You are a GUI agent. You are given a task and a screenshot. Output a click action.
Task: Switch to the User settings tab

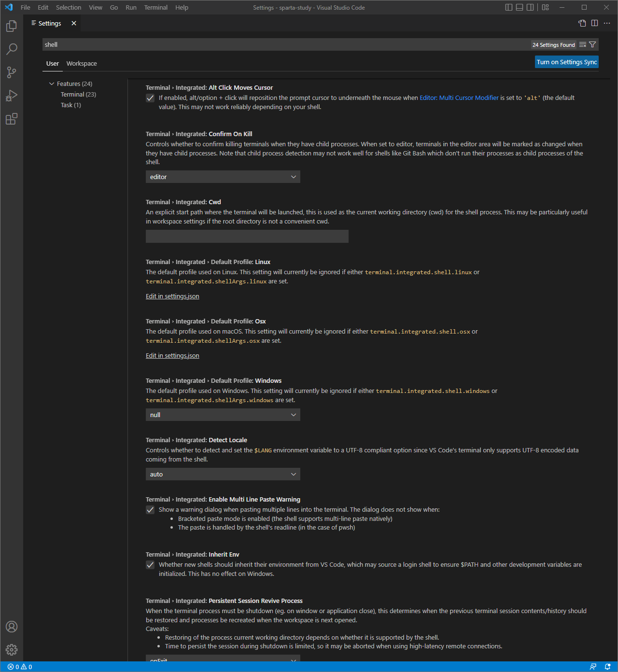53,64
